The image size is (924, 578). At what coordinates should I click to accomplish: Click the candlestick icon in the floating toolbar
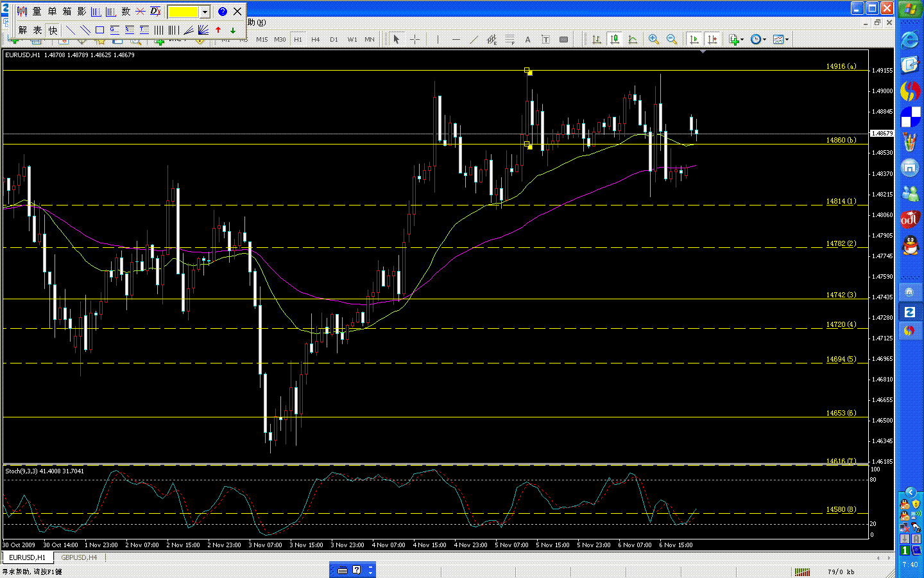point(22,12)
